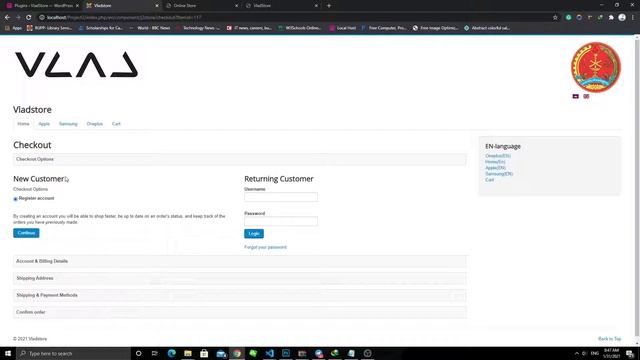Open Oneplus in site navigation
The width and height of the screenshot is (640, 360).
pos(95,124)
